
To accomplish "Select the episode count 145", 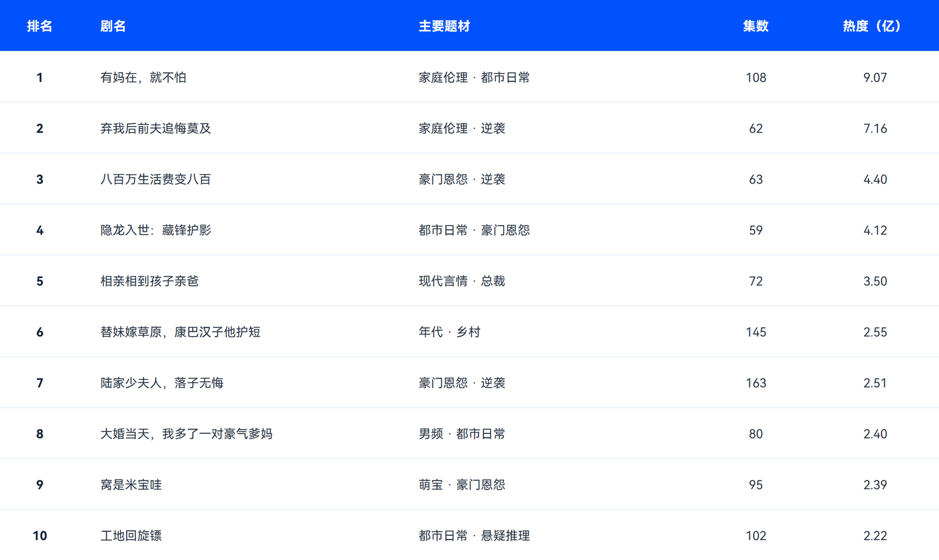I will [x=756, y=332].
